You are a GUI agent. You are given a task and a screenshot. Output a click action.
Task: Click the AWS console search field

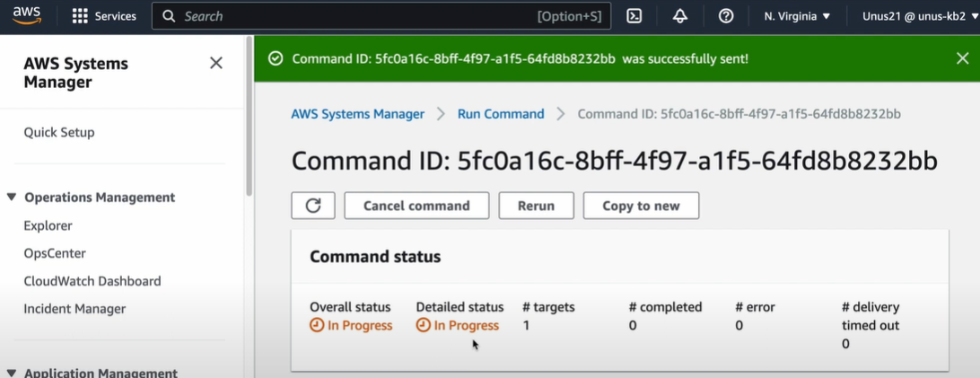tap(381, 16)
